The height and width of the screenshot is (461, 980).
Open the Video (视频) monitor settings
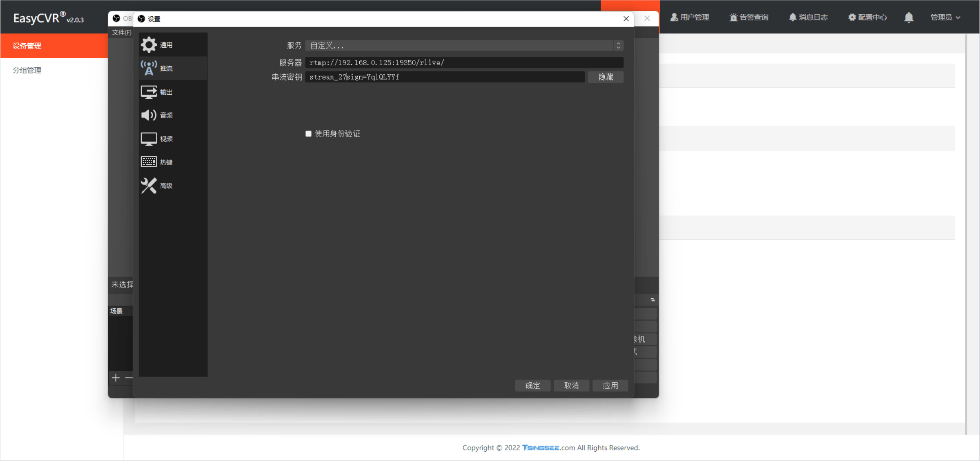coord(149,139)
